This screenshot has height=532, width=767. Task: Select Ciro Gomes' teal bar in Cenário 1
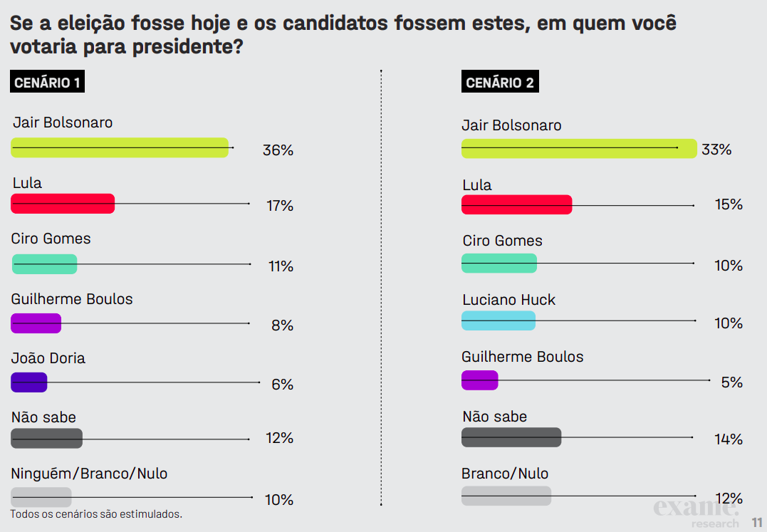point(44,264)
